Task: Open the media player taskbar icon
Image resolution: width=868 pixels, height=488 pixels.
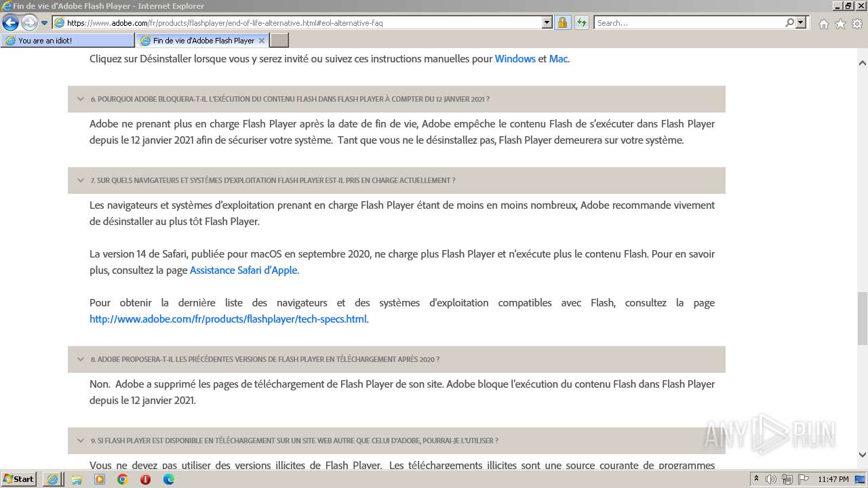Action: pos(100,479)
